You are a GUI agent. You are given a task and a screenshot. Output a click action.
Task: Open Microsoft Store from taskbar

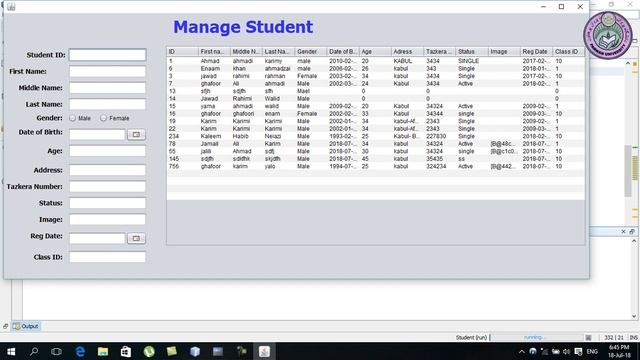point(126,351)
